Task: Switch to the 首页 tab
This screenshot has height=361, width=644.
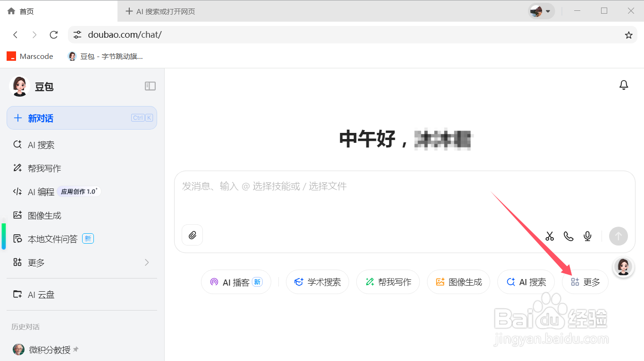Action: pos(59,11)
